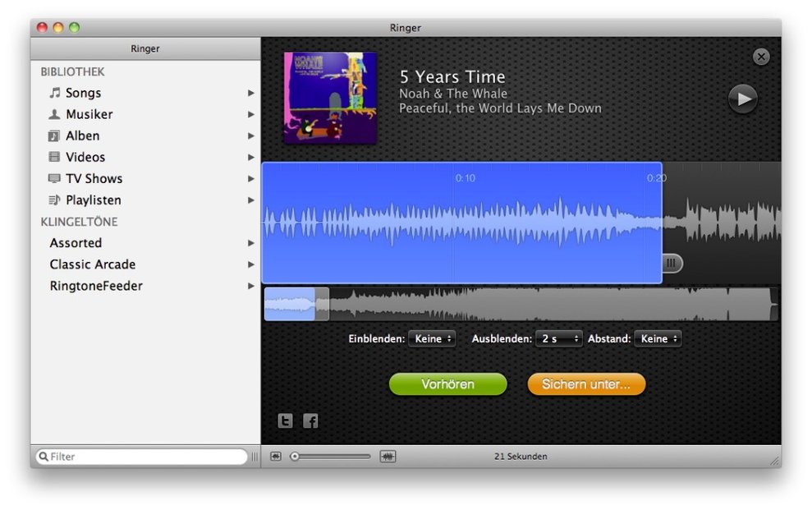Viewport: 812px width, 510px height.
Task: Select Songs in the Bibliothek list
Action: pyautogui.click(x=145, y=93)
